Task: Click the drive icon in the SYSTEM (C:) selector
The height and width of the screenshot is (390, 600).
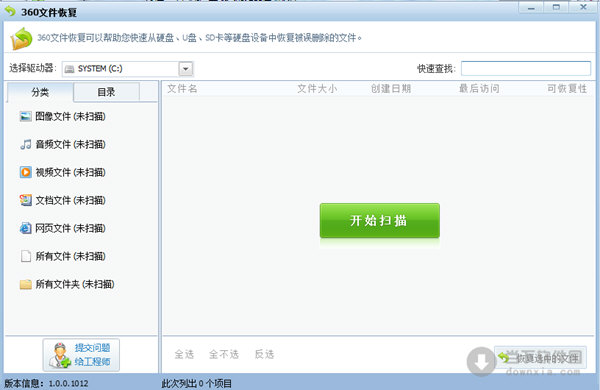Action: pos(69,69)
